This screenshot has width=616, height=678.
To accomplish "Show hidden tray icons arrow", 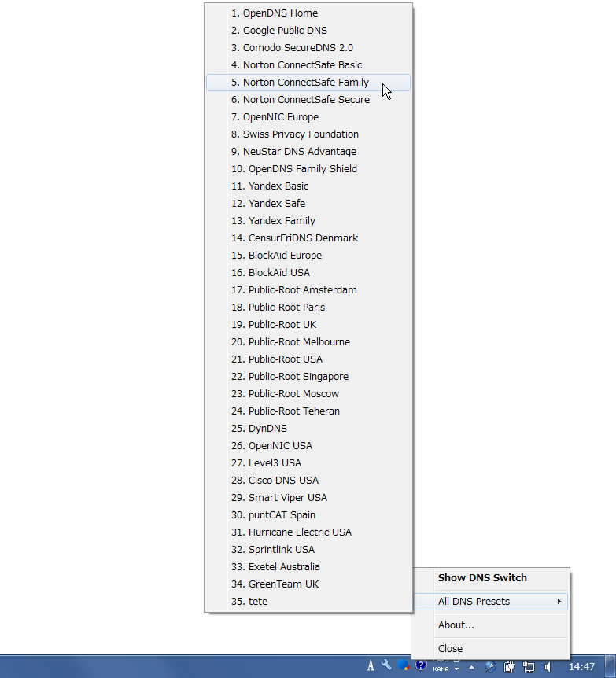I will pos(471,667).
